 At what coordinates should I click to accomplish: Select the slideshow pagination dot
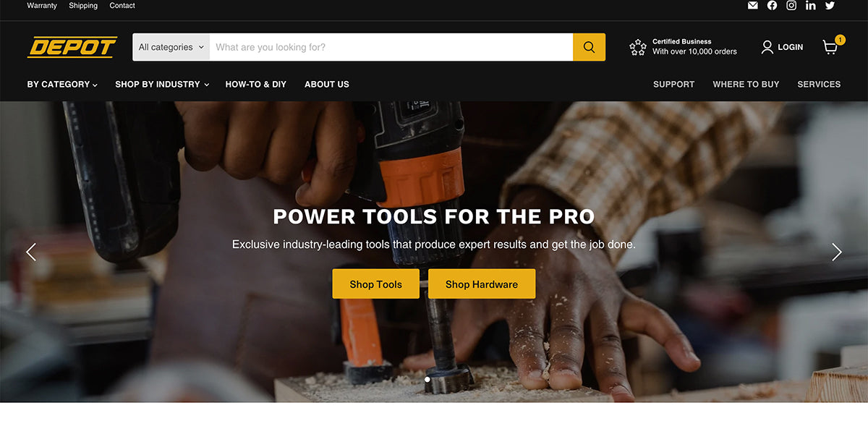click(427, 379)
